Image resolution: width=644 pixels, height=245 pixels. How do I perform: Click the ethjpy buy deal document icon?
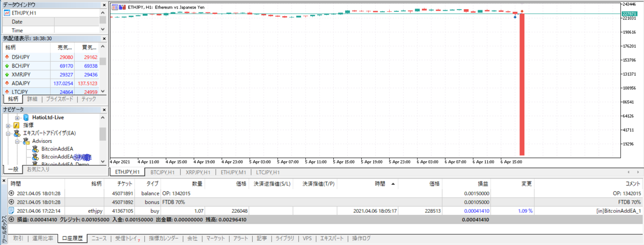click(12, 211)
